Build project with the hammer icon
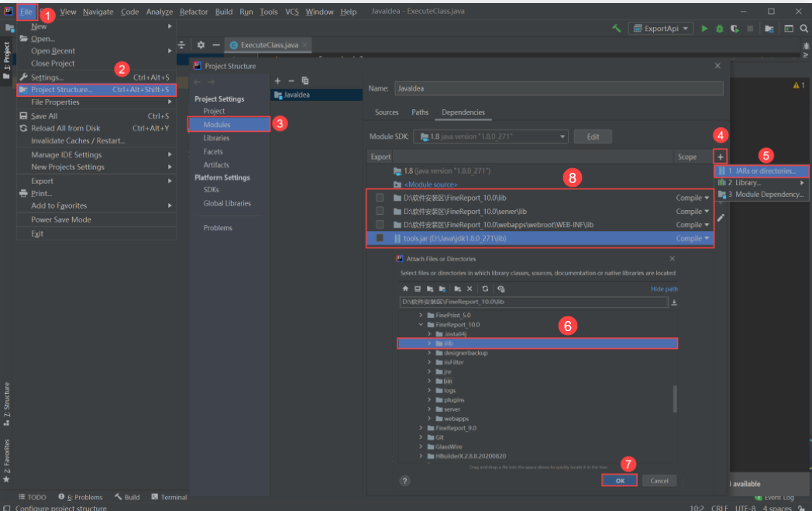Screen dimensions: 812x511 click(x=617, y=29)
